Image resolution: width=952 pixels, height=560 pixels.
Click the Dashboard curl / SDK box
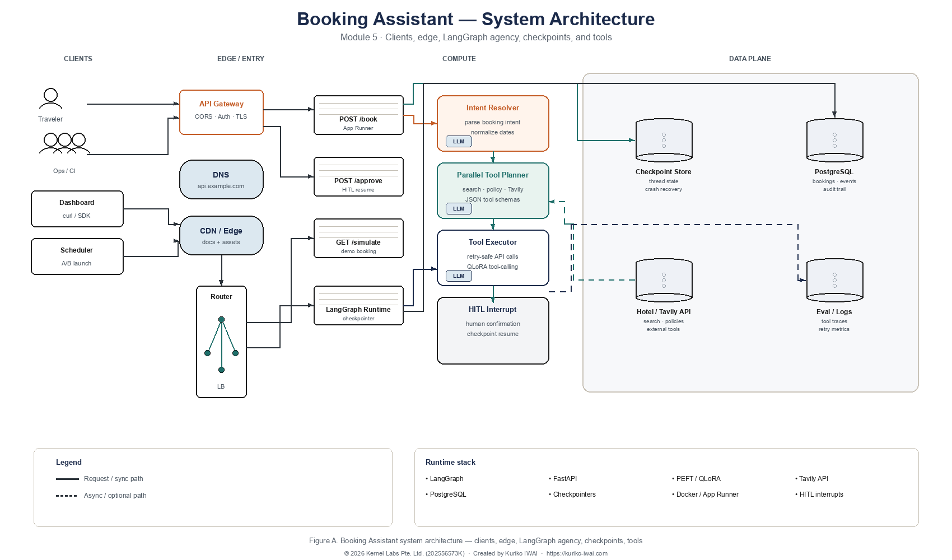point(77,209)
